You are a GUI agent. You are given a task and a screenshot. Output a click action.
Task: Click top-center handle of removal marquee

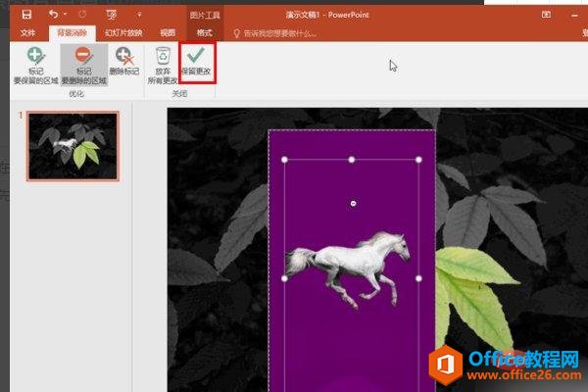(x=352, y=159)
